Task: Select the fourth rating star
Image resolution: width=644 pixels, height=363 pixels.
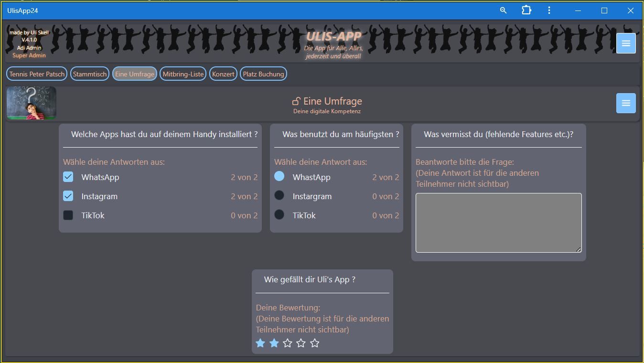Action: pos(301,343)
